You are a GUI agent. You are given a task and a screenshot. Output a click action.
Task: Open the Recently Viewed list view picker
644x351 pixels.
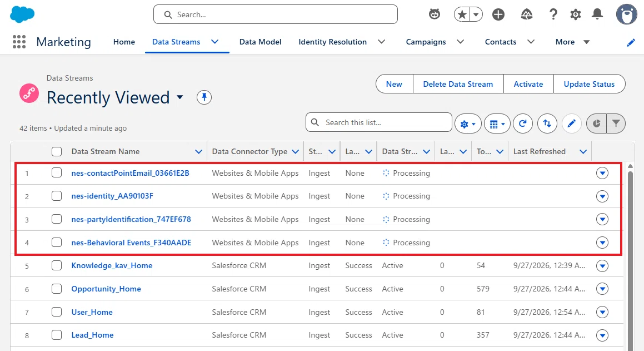[x=180, y=97]
